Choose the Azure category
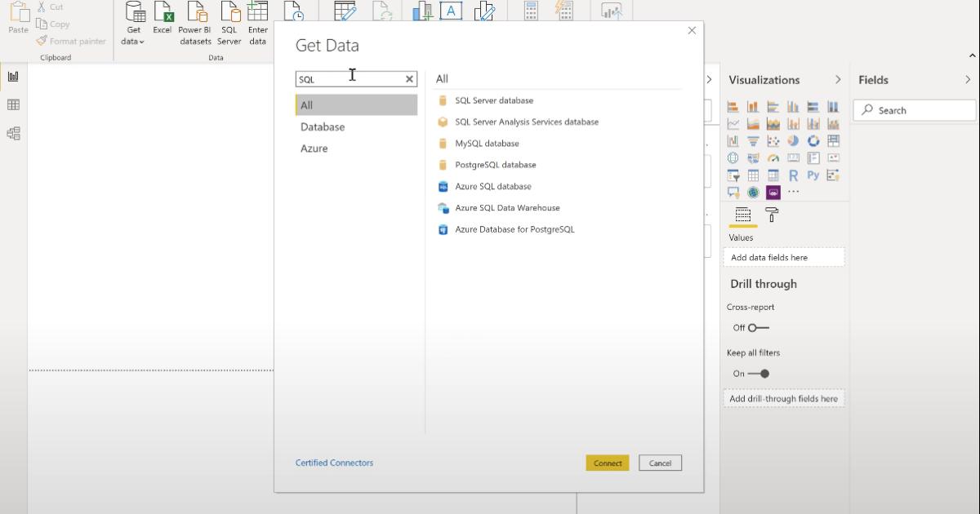 314,148
